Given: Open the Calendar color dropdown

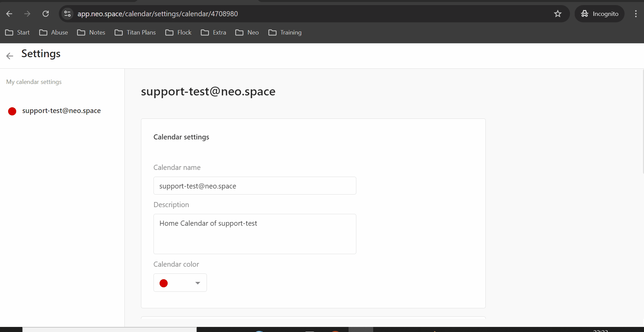Looking at the screenshot, I should (x=197, y=283).
